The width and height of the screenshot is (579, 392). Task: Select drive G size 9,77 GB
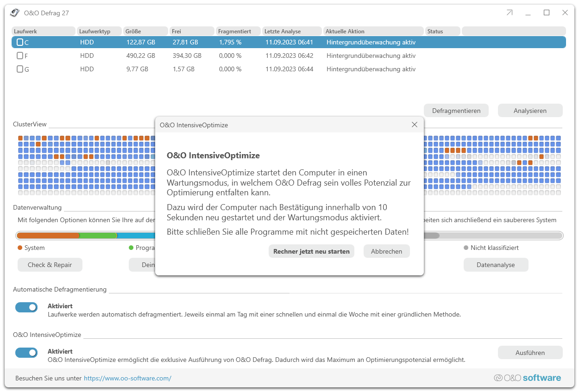[137, 69]
